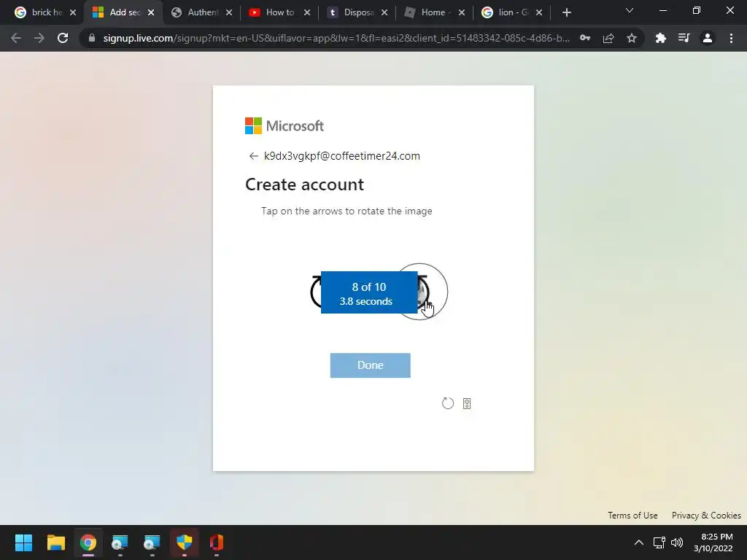Click the share page icon
Viewport: 747px width, 560px height.
coord(608,38)
